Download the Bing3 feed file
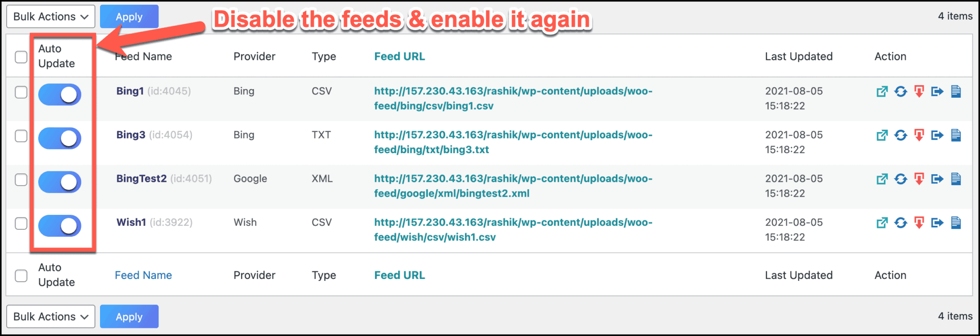This screenshot has width=980, height=336. 919,135
